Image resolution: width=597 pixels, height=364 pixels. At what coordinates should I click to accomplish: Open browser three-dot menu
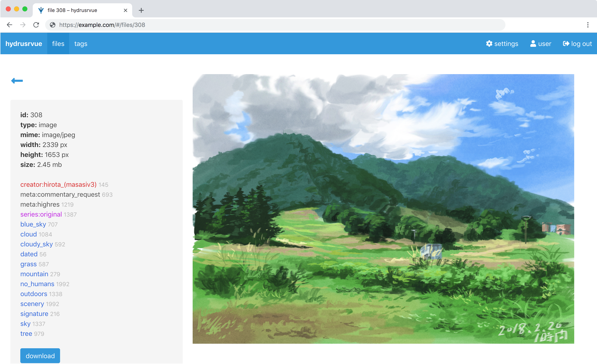pyautogui.click(x=587, y=25)
